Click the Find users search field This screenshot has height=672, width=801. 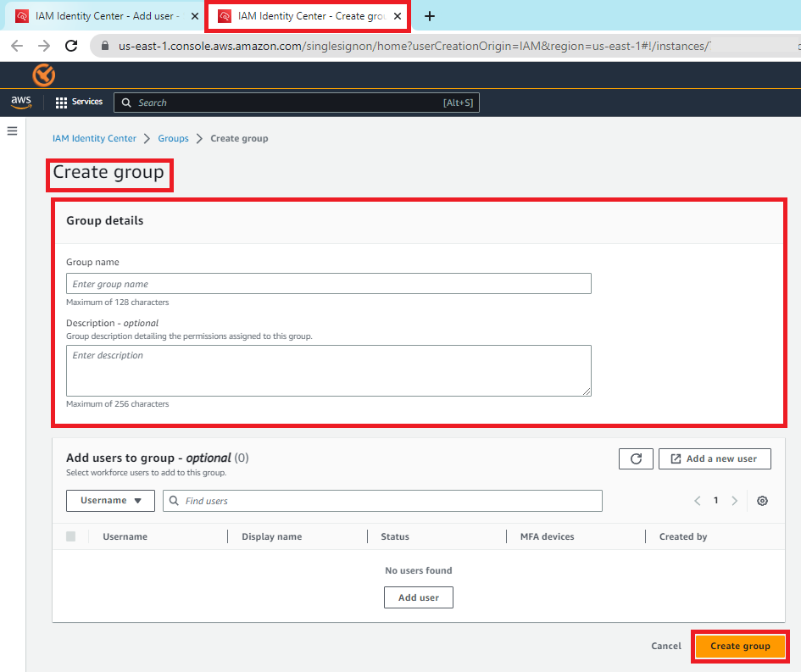tap(382, 501)
